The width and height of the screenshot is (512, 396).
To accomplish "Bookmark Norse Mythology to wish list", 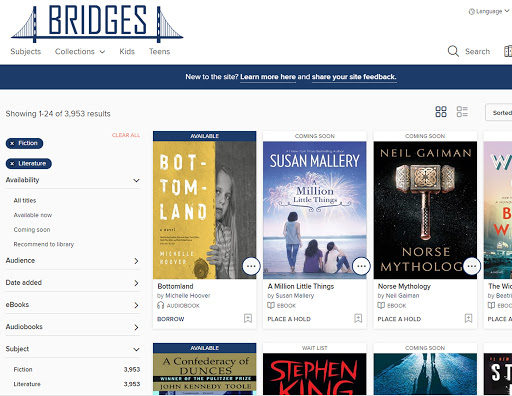I will click(x=468, y=318).
